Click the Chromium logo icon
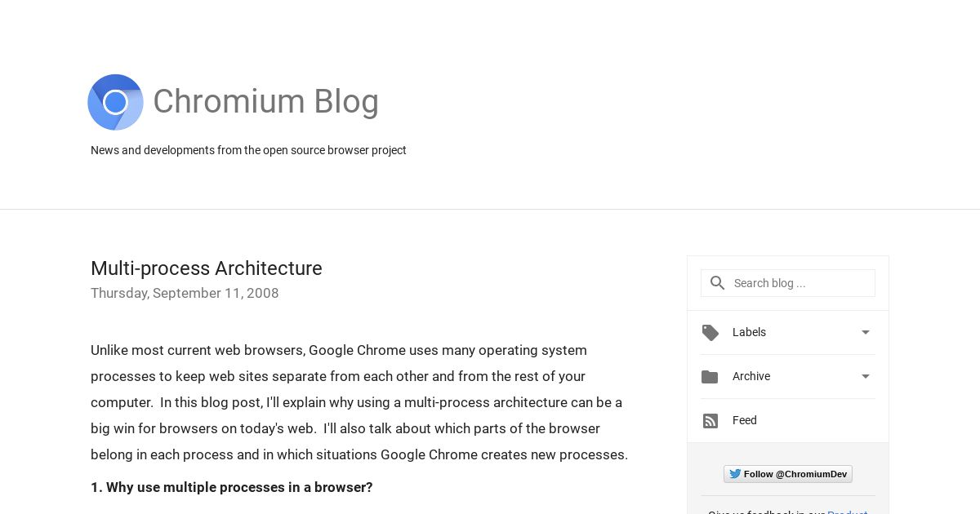Screen dimensions: 980x514 [x=115, y=102]
